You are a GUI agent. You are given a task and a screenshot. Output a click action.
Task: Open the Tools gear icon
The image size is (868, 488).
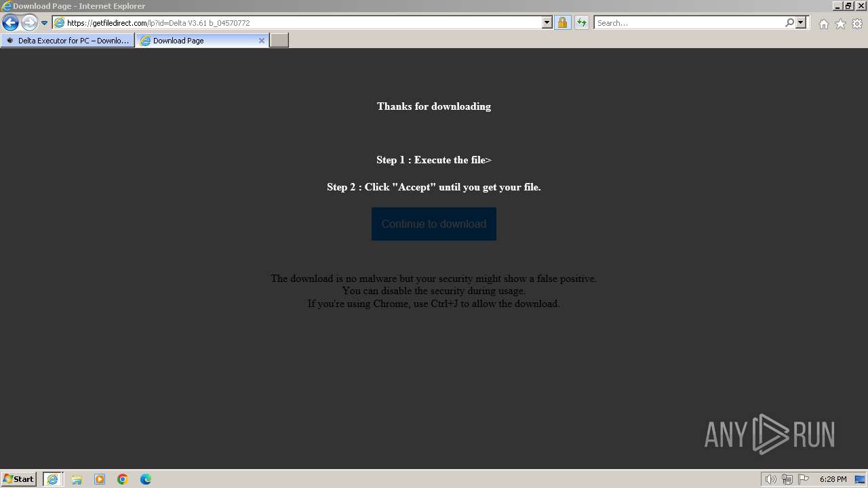pos(857,24)
